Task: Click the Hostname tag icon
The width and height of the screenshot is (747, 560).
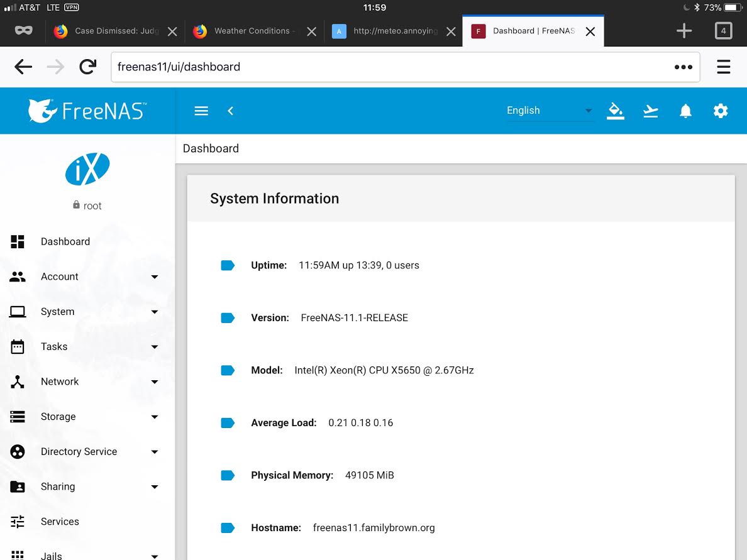Action: 228,527
